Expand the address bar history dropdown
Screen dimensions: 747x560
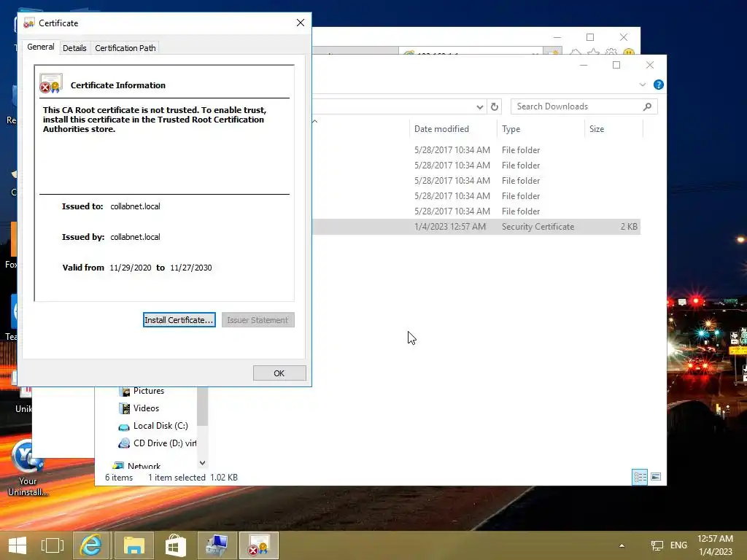[480, 107]
